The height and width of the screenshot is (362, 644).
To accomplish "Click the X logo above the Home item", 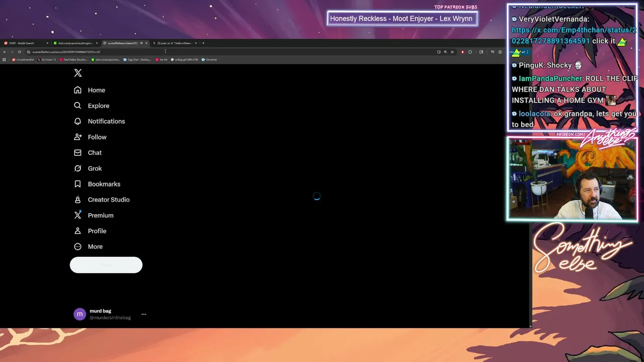I will click(77, 73).
